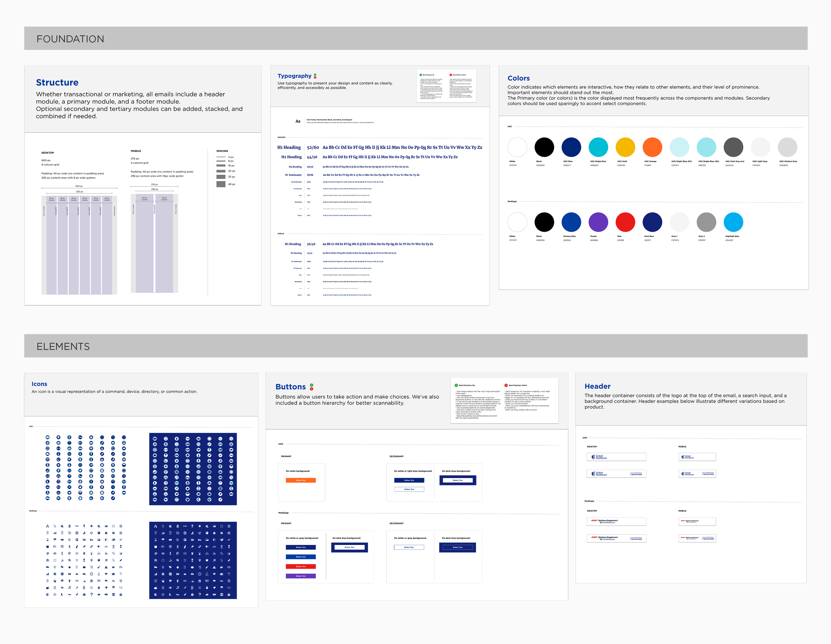
Task: Click the "Colors" section heading
Action: (x=519, y=78)
